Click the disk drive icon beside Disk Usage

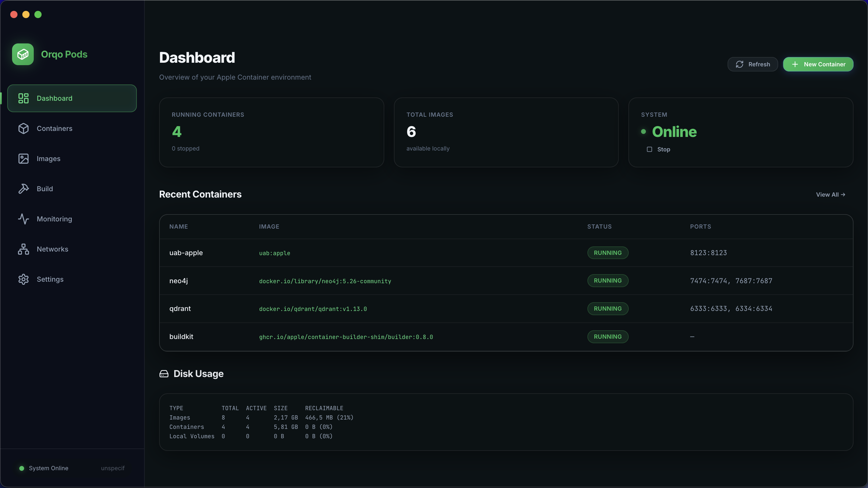pyautogui.click(x=164, y=374)
